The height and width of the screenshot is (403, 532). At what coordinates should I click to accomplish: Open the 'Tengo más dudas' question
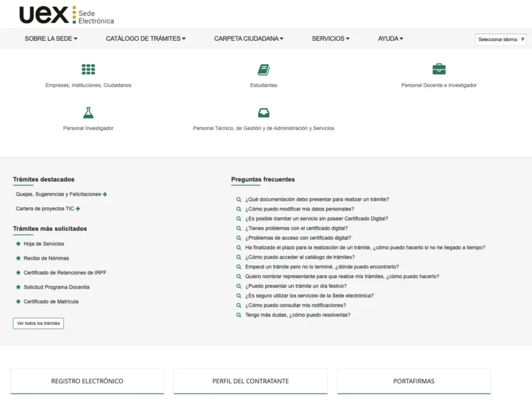coord(298,315)
